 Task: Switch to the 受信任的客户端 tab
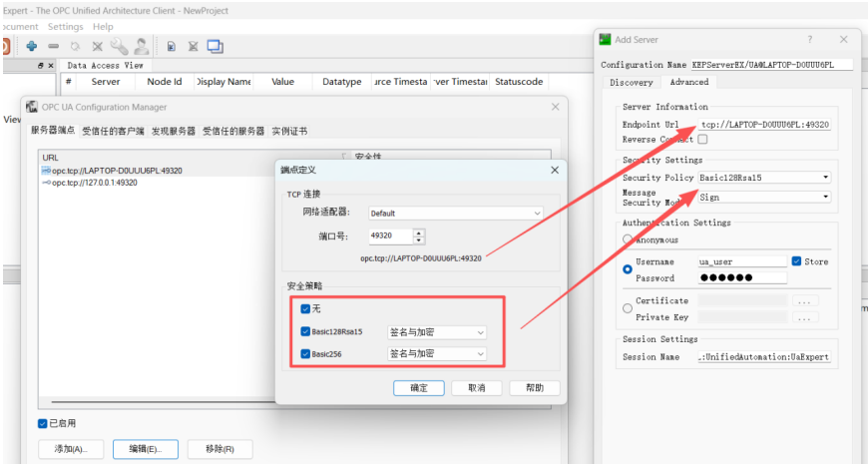(x=113, y=132)
